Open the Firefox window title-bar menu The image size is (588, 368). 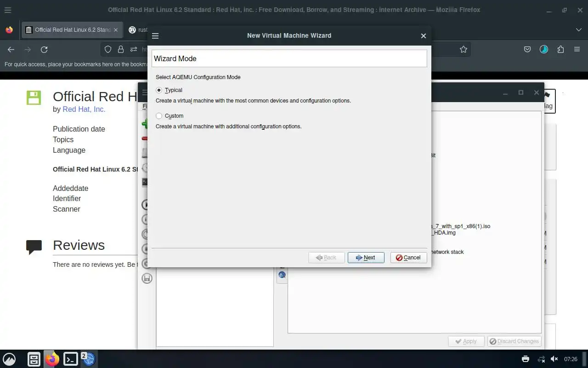(8, 10)
